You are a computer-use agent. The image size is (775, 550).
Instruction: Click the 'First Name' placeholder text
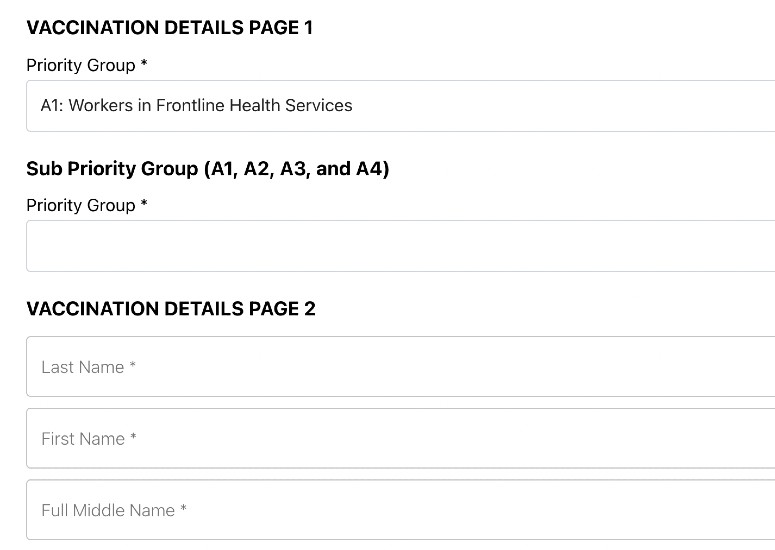tap(83, 439)
